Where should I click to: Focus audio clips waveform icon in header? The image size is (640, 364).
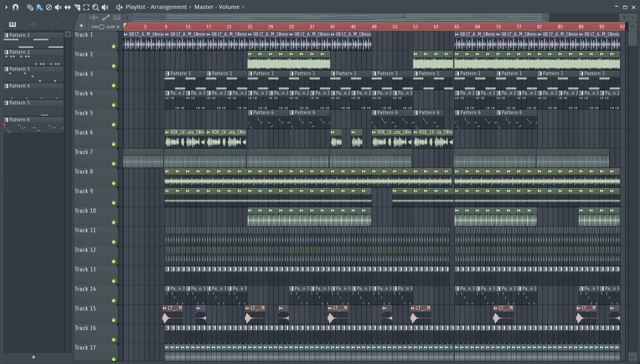point(94,18)
